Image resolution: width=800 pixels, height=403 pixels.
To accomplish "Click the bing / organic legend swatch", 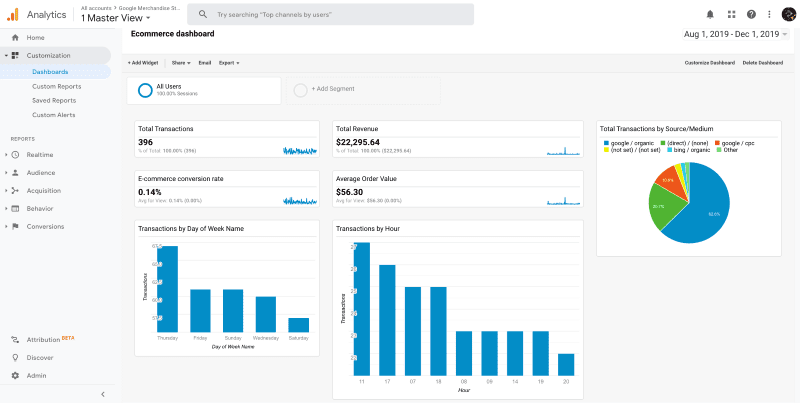I will 669,150.
